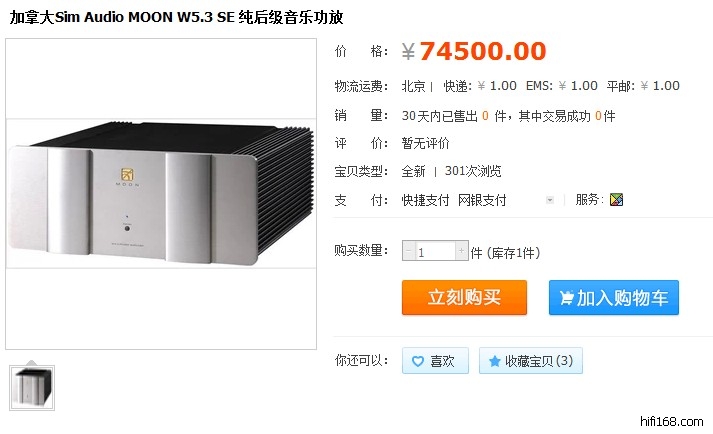Click the shopping cart icon
This screenshot has height=434, width=713.
click(567, 298)
